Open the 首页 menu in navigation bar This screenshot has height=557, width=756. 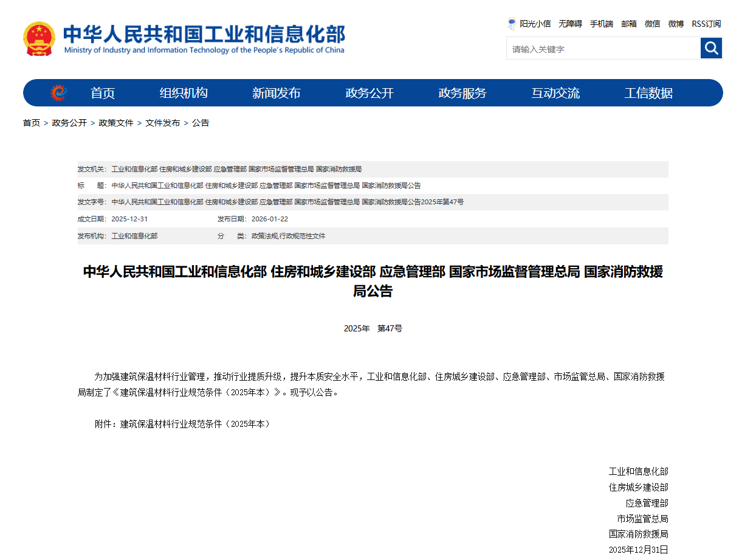coord(101,92)
